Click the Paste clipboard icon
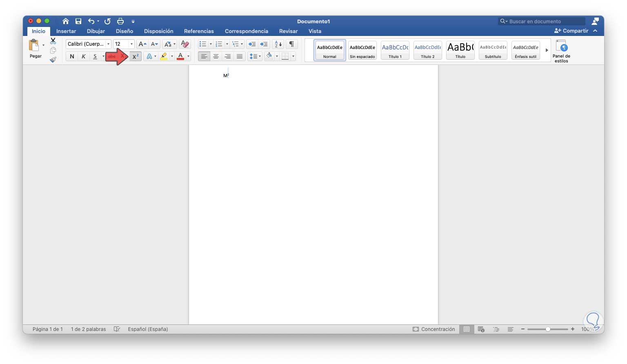 34,45
